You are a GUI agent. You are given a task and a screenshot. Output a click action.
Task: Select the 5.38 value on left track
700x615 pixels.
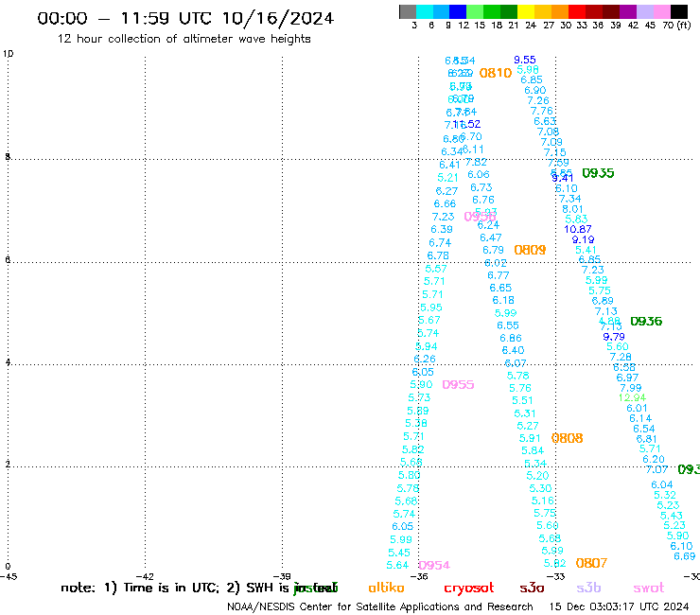point(416,423)
